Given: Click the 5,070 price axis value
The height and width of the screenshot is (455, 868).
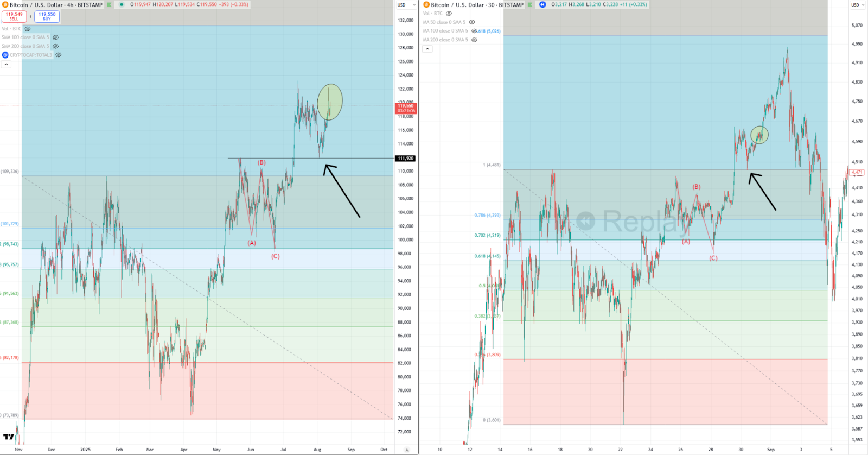Looking at the screenshot, I should (x=857, y=25).
